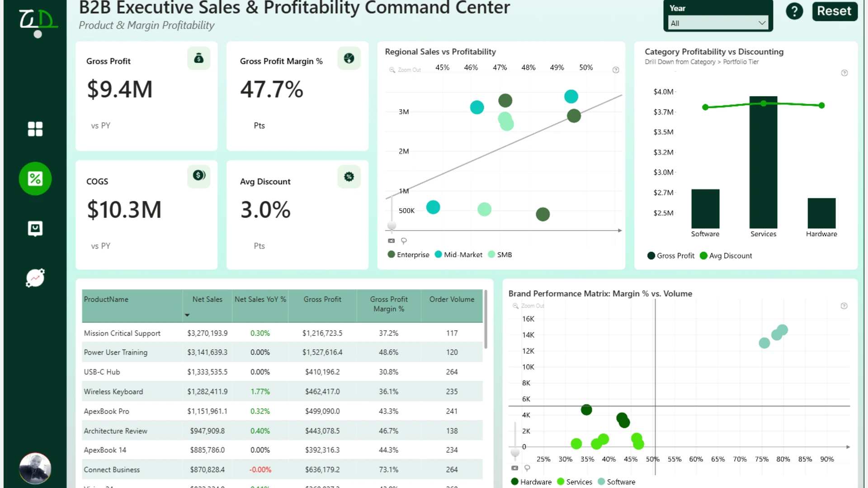868x488 pixels.
Task: Click the Reset button
Action: tap(834, 11)
